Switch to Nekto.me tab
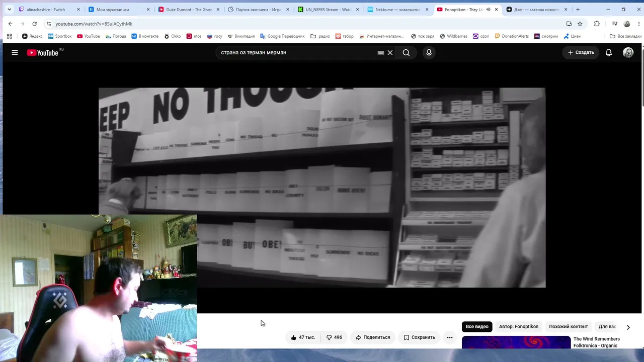644x362 pixels. coord(396,10)
